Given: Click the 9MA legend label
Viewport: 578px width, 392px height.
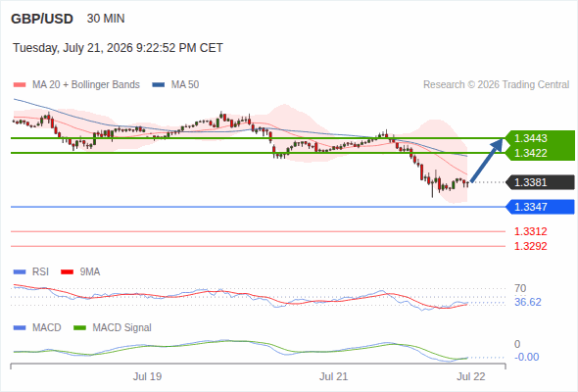Looking at the screenshot, I should [x=90, y=272].
